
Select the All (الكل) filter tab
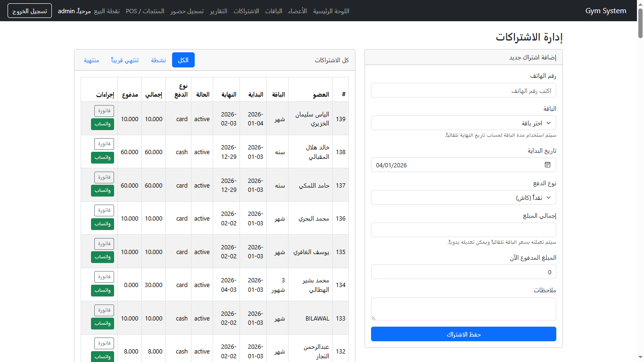pyautogui.click(x=183, y=60)
